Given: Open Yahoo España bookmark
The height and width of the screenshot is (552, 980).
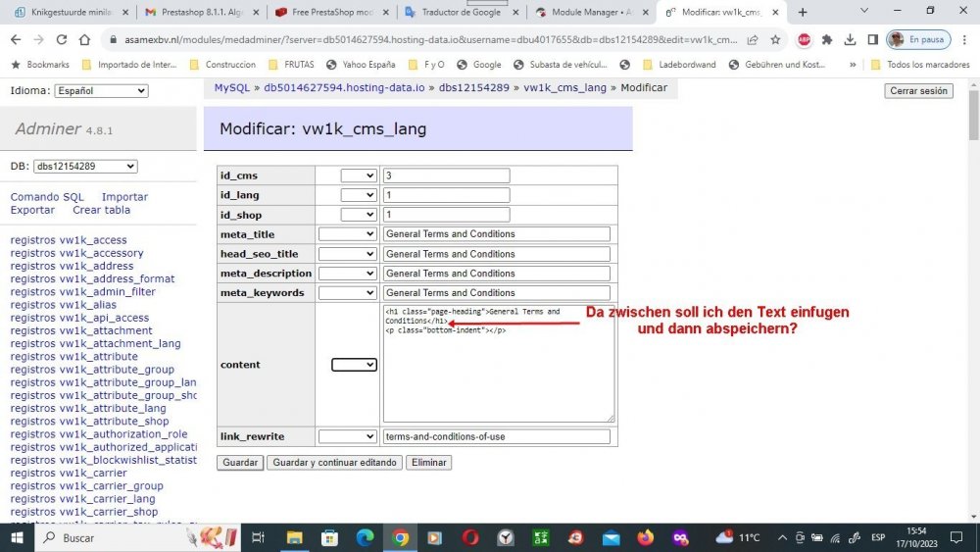Looking at the screenshot, I should pos(362,65).
